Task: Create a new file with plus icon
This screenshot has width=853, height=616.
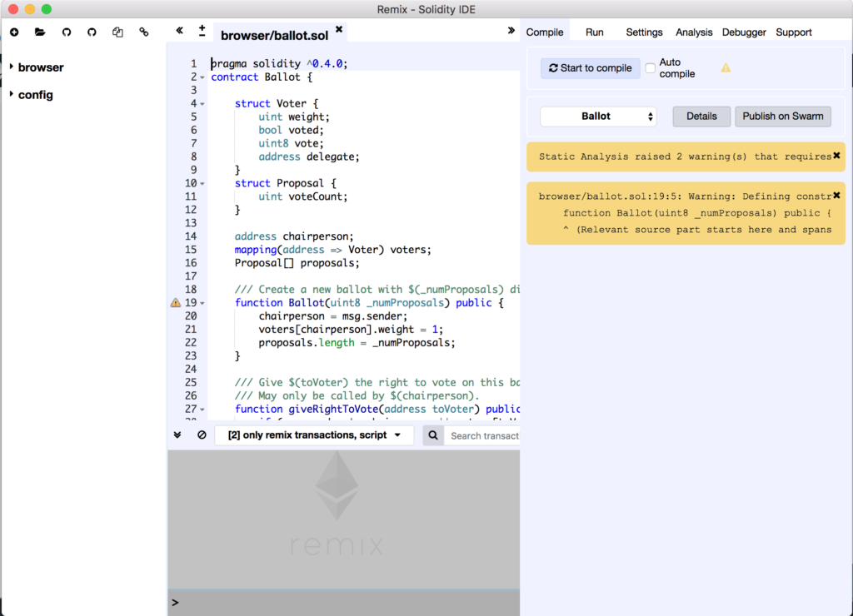Action: [14, 32]
